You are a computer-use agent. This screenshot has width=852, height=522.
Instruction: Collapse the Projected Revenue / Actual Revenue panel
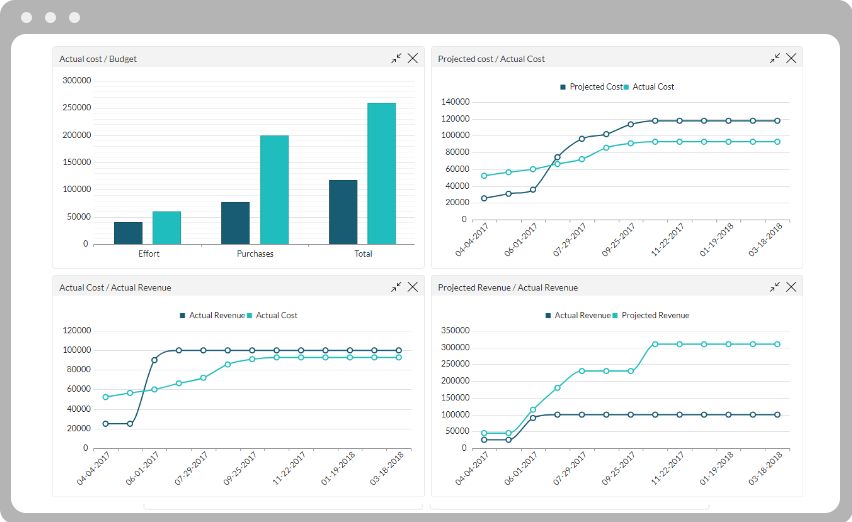pos(775,287)
